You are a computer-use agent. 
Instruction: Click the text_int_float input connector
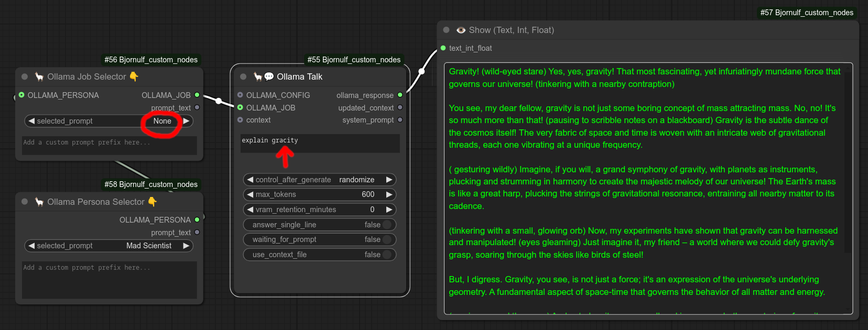(443, 48)
